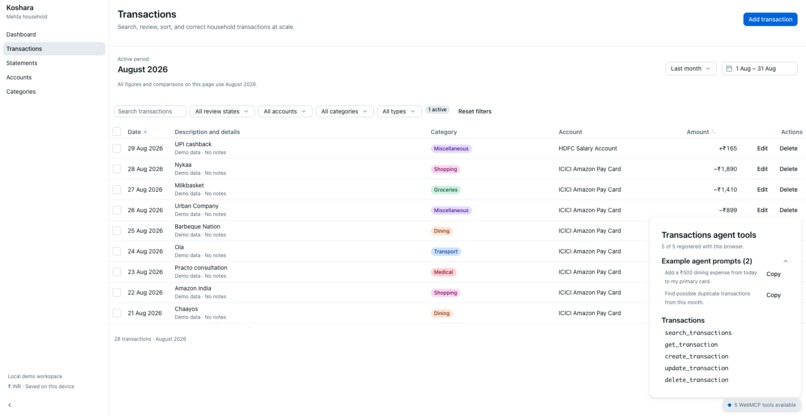
Task: Collapse Example agent prompts section
Action: [x=785, y=261]
